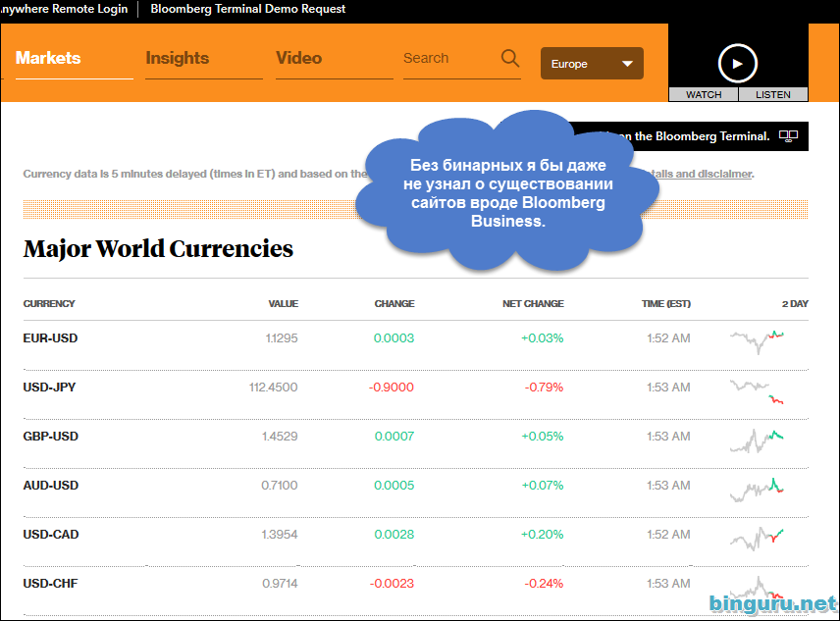The width and height of the screenshot is (840, 621).
Task: Click the AUD-USD change 0.0005
Action: 394,486
